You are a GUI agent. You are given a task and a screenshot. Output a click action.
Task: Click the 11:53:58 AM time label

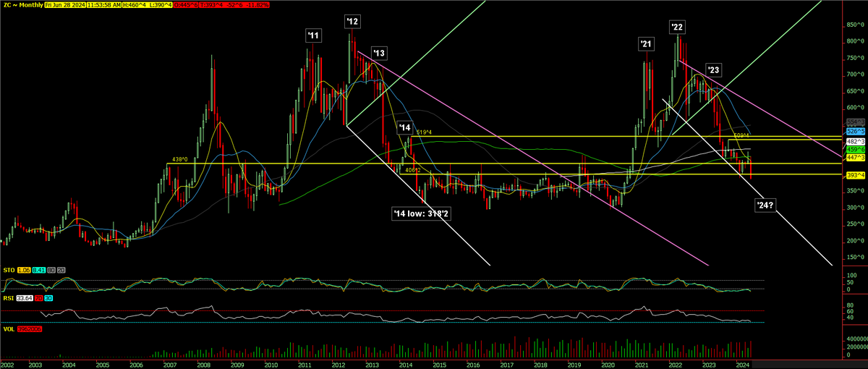104,5
